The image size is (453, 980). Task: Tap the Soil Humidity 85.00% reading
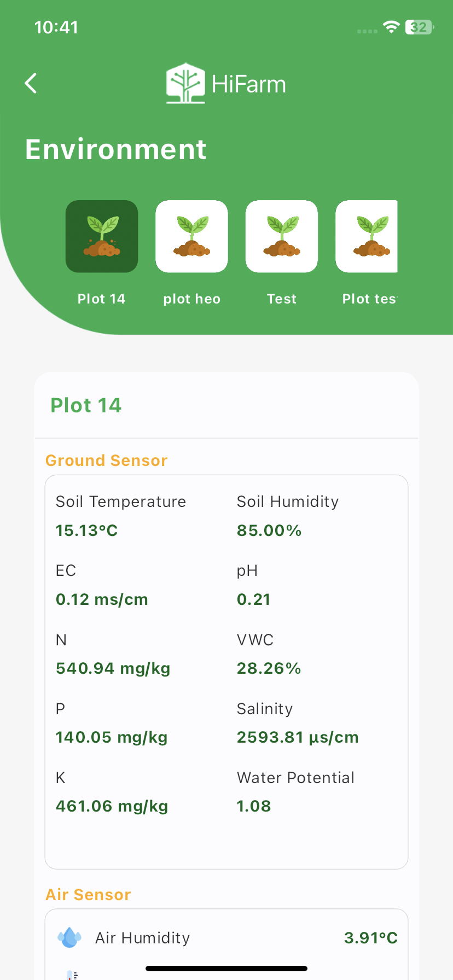(269, 530)
